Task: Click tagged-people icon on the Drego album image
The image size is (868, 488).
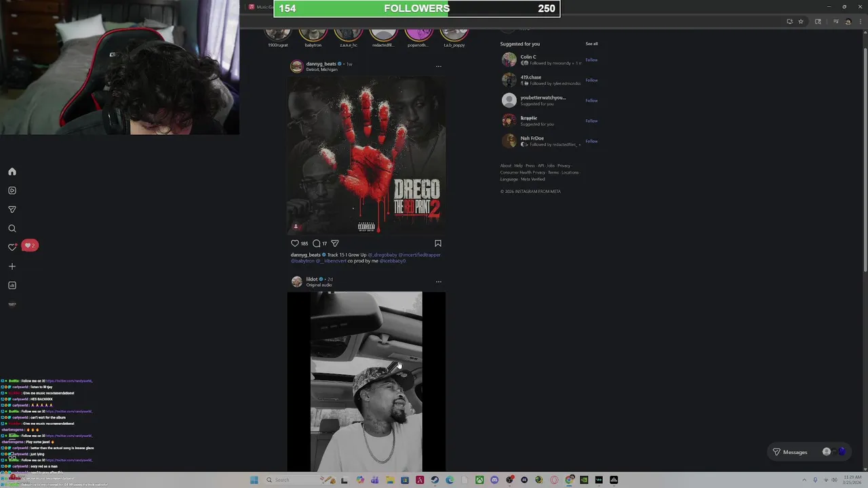Action: click(x=296, y=226)
